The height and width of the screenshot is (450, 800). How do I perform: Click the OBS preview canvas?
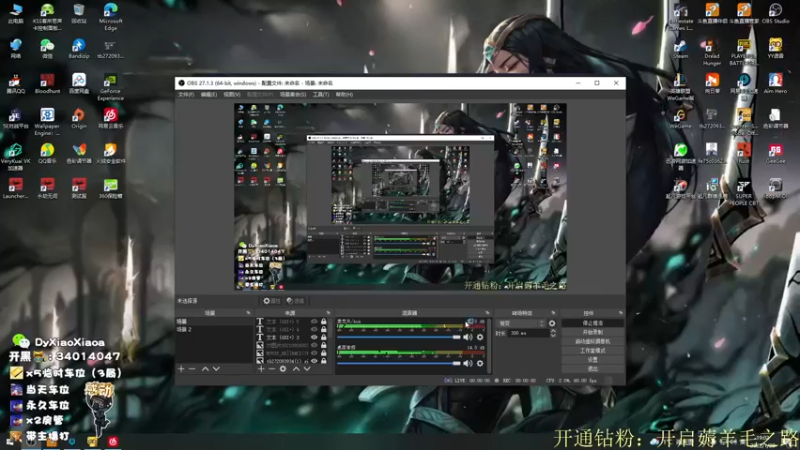400,197
